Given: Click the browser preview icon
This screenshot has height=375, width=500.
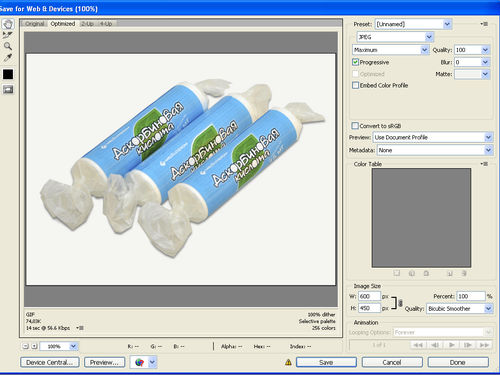Looking at the screenshot, I should pyautogui.click(x=139, y=362).
